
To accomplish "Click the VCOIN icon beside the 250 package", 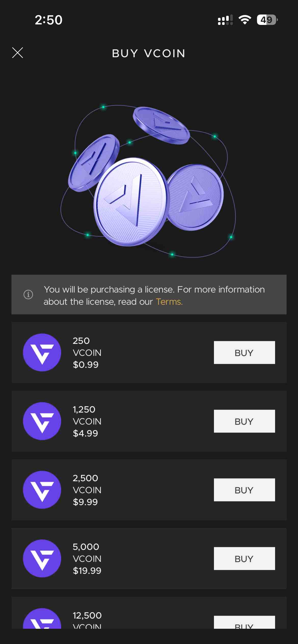I will click(42, 352).
